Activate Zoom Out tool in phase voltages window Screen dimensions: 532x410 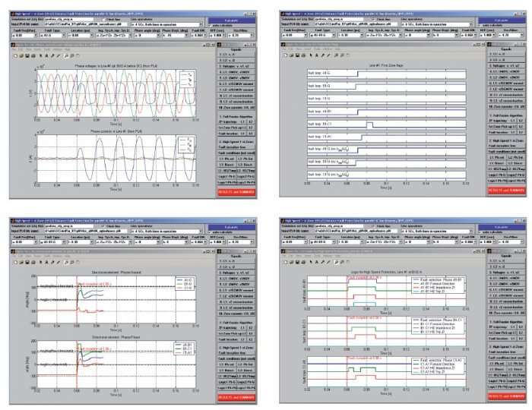(72, 56)
